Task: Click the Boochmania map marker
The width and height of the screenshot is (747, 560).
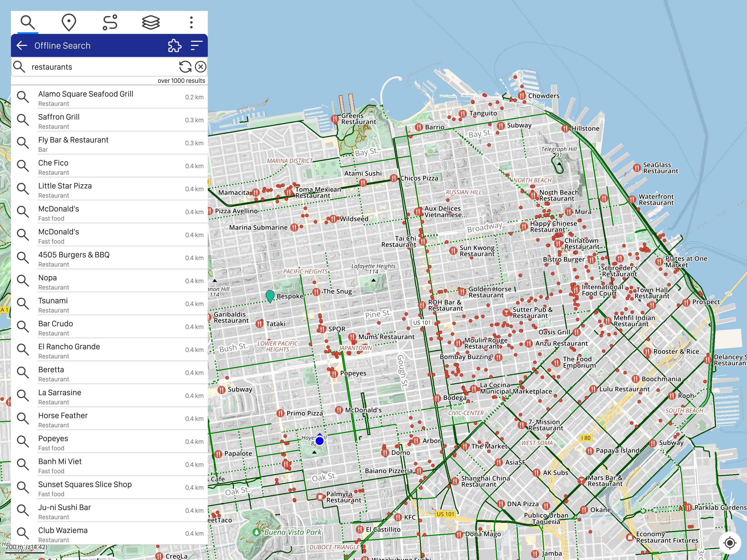Action: click(x=635, y=379)
